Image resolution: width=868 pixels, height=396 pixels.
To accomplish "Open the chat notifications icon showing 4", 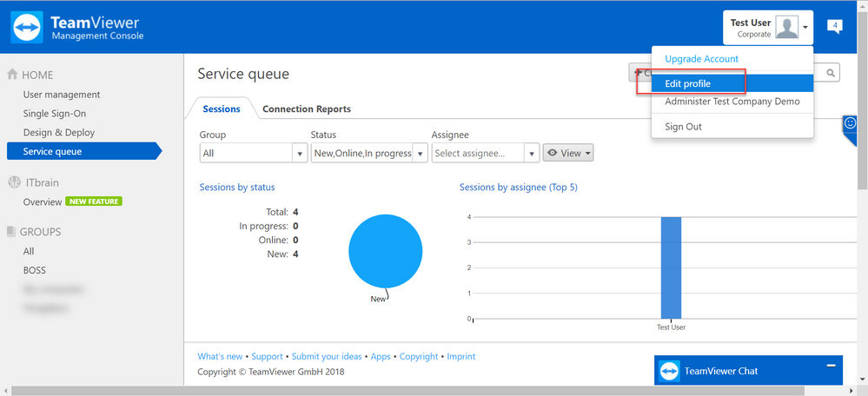I will [x=835, y=26].
